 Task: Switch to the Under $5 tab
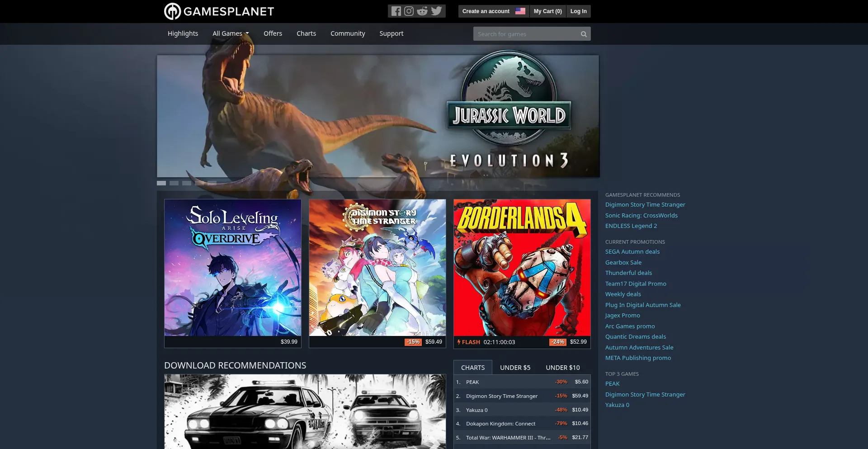click(x=515, y=368)
